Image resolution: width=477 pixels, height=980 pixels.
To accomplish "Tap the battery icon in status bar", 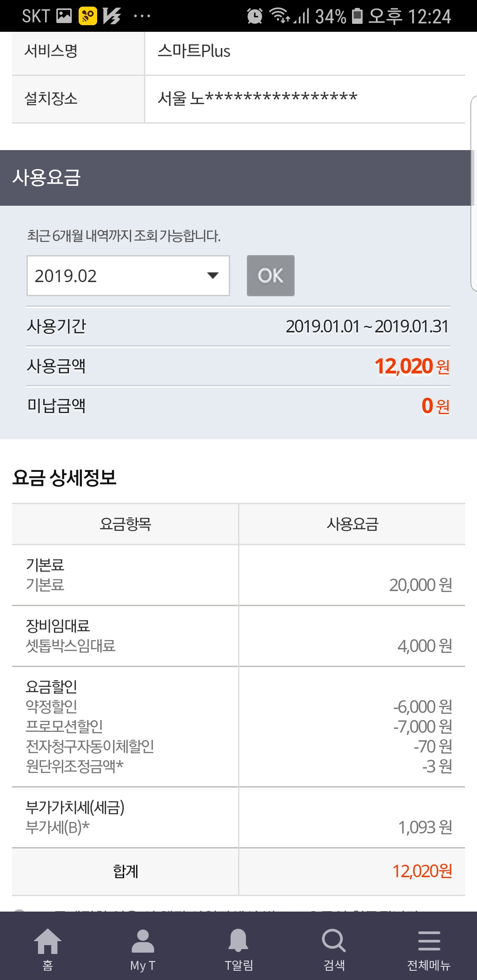I will pos(357,16).
